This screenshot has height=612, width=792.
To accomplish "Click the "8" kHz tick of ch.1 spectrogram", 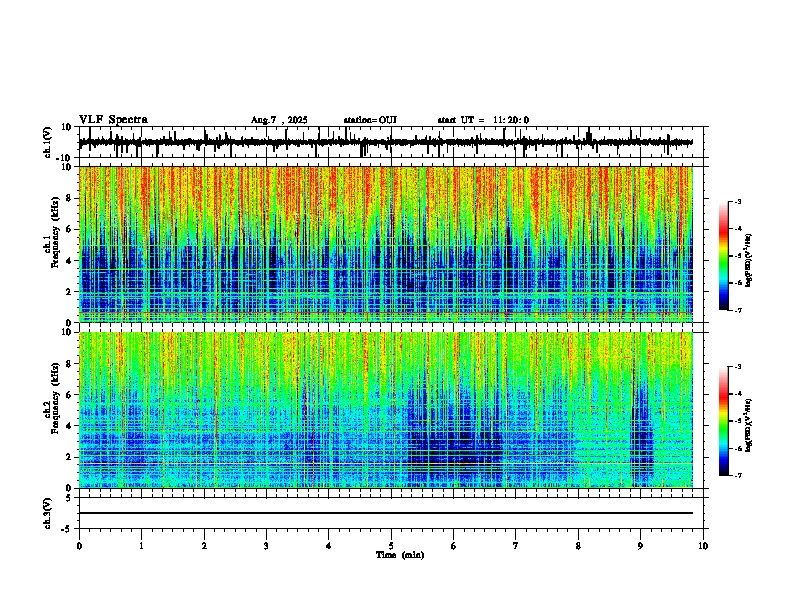I will coord(70,198).
